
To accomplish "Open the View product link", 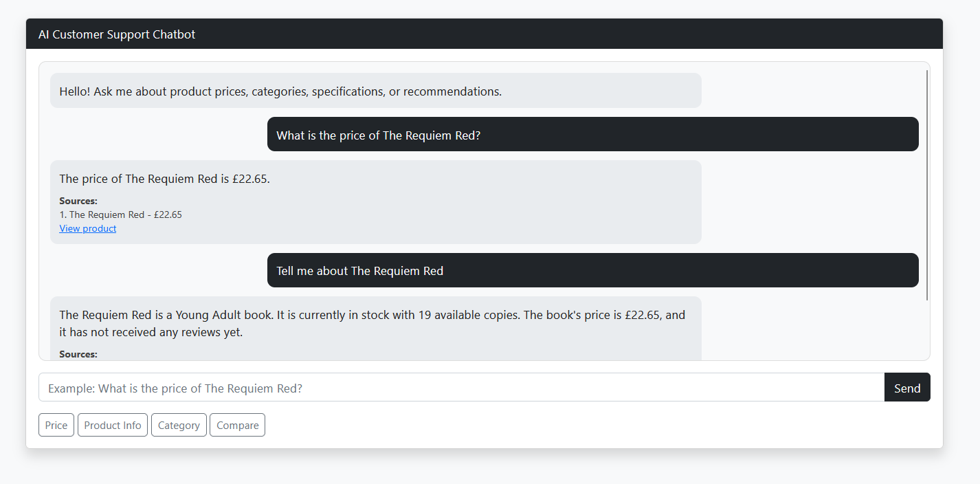I will tap(88, 228).
